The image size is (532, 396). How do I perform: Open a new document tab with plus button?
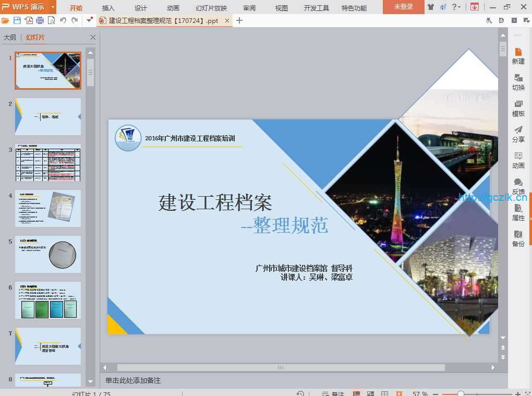239,20
